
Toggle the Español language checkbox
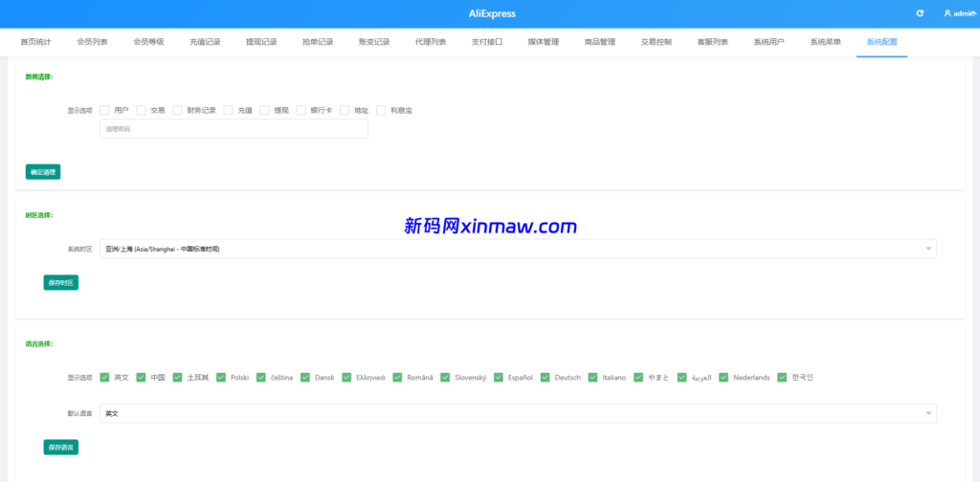(498, 377)
